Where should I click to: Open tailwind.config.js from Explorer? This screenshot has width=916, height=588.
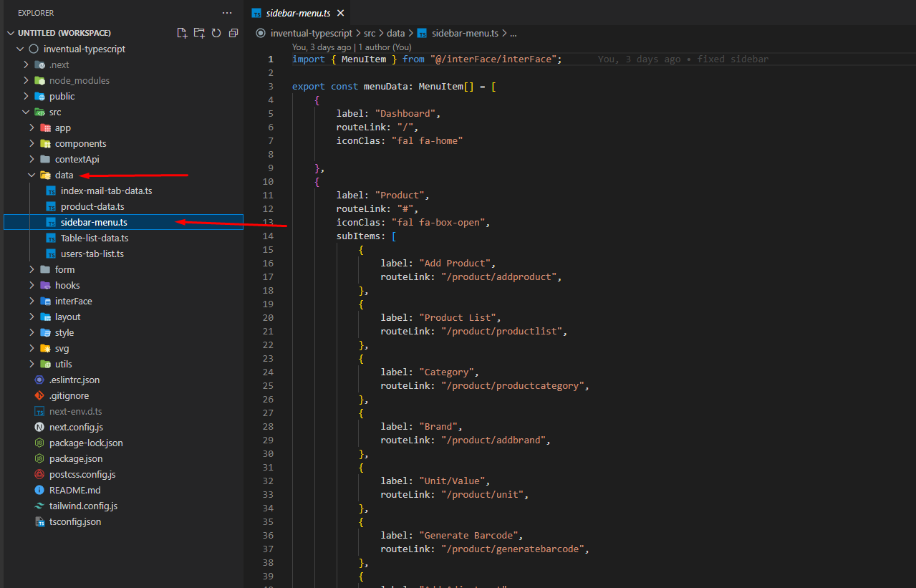tap(83, 506)
